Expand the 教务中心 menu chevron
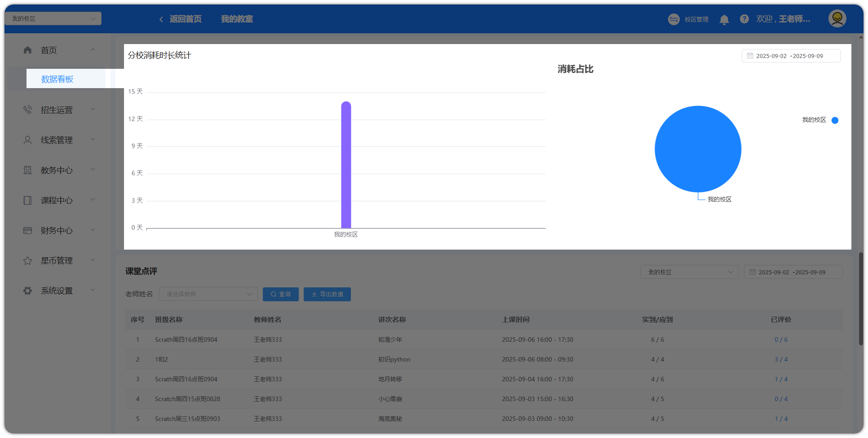This screenshot has height=438, width=868. pos(93,170)
